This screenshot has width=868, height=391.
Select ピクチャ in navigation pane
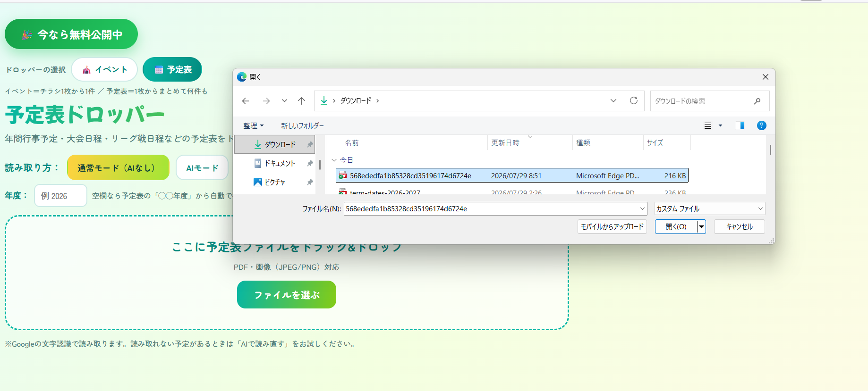(275, 182)
